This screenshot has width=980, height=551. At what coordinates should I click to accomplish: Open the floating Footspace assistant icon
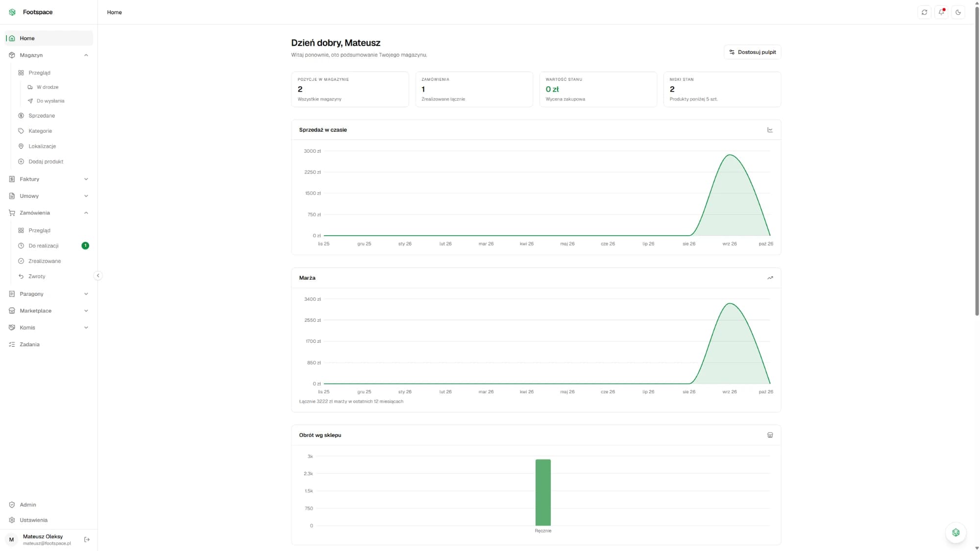click(955, 532)
